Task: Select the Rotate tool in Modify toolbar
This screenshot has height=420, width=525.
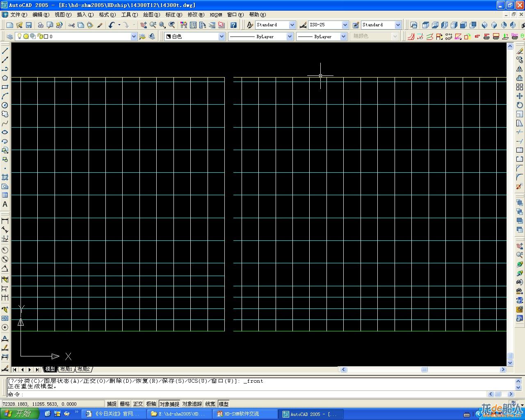Action: 520,105
